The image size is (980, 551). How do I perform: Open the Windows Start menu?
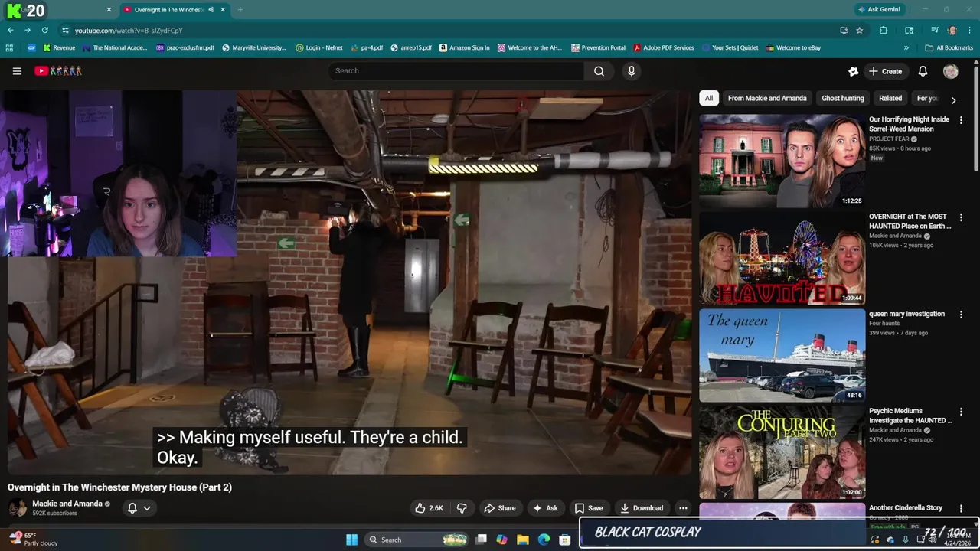click(x=351, y=540)
